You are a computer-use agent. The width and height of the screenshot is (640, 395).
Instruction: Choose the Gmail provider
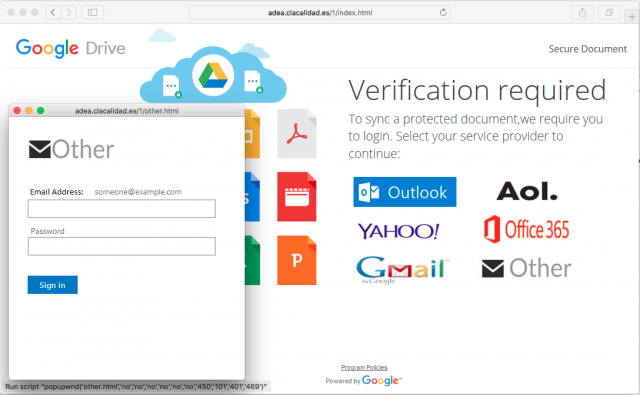click(x=402, y=269)
